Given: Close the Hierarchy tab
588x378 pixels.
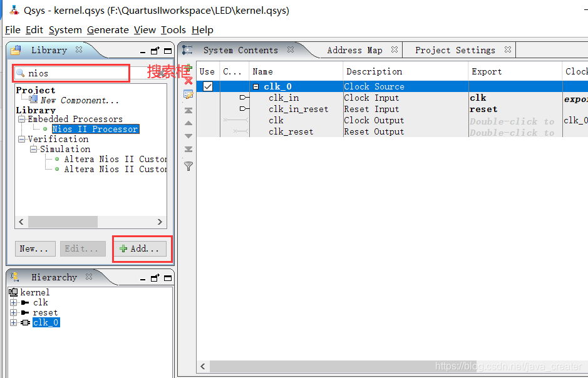Looking at the screenshot, I should [89, 277].
